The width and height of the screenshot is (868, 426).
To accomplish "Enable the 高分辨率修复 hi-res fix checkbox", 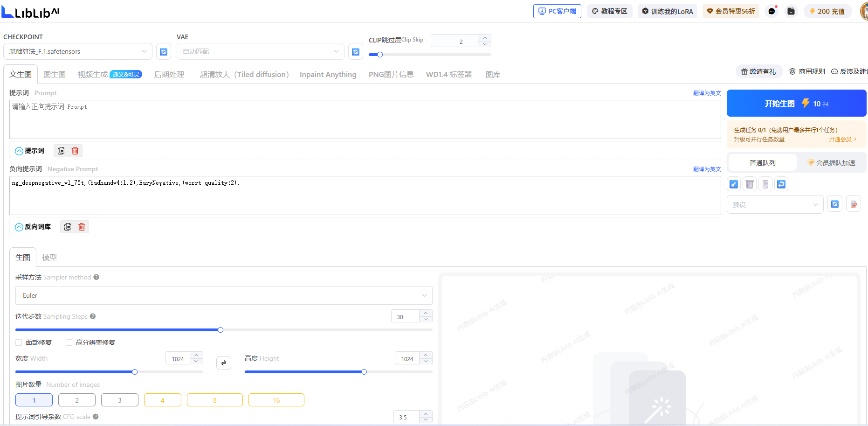I will click(x=69, y=342).
